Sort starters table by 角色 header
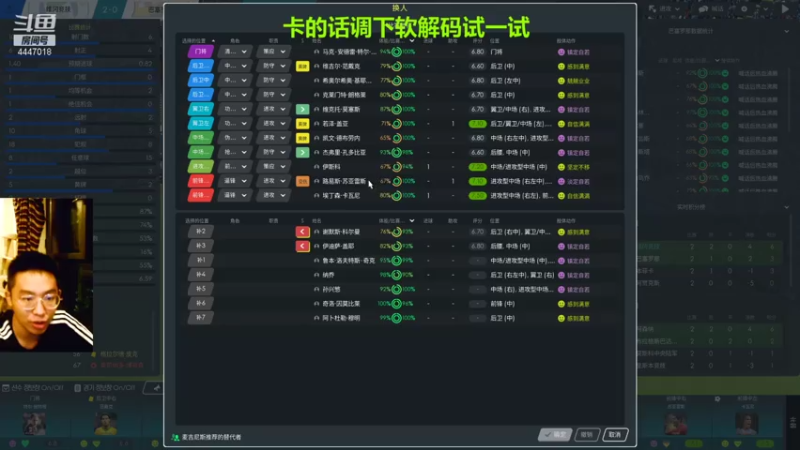Screen dimensions: 800x450 coord(235,41)
